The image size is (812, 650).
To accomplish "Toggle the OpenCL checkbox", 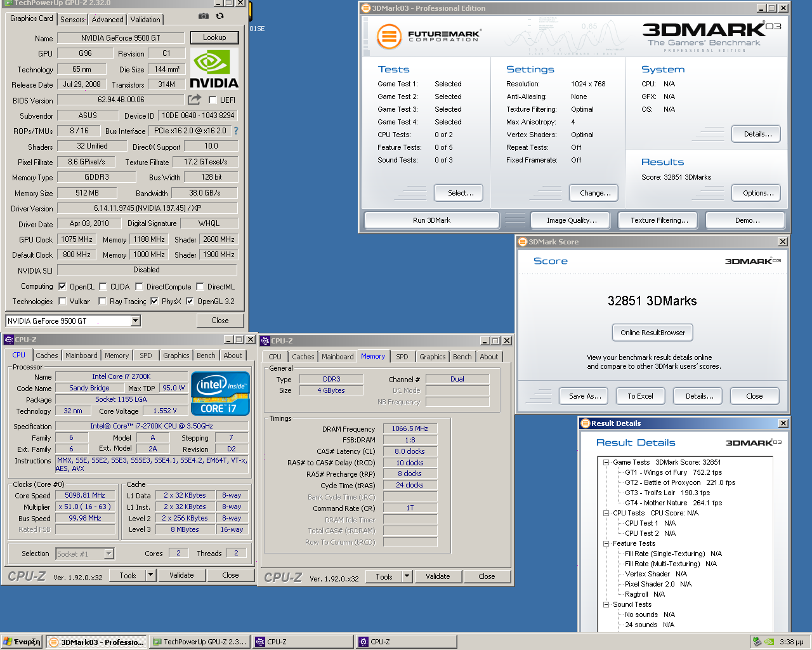I will 62,287.
